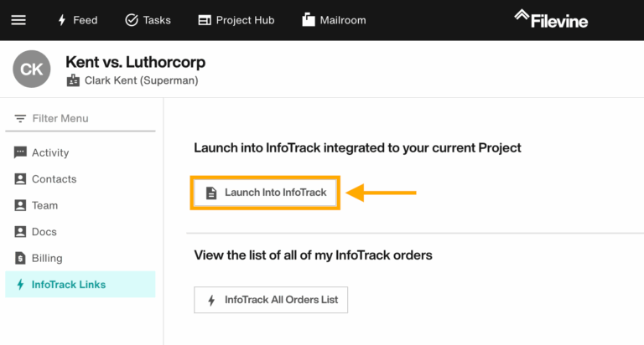Click the Billing dollar document icon

[20, 258]
